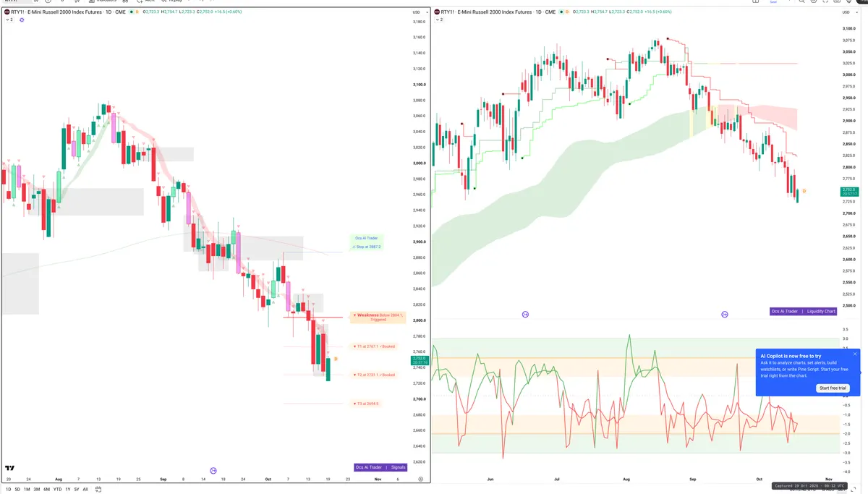Image resolution: width=868 pixels, height=494 pixels.
Task: Click AI Copilot is now free heading
Action: click(791, 356)
